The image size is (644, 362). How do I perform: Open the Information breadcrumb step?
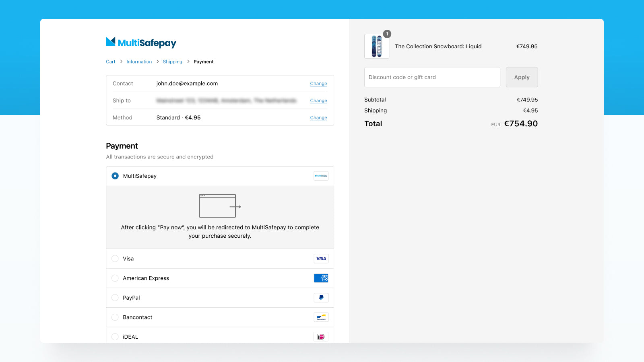tap(139, 62)
